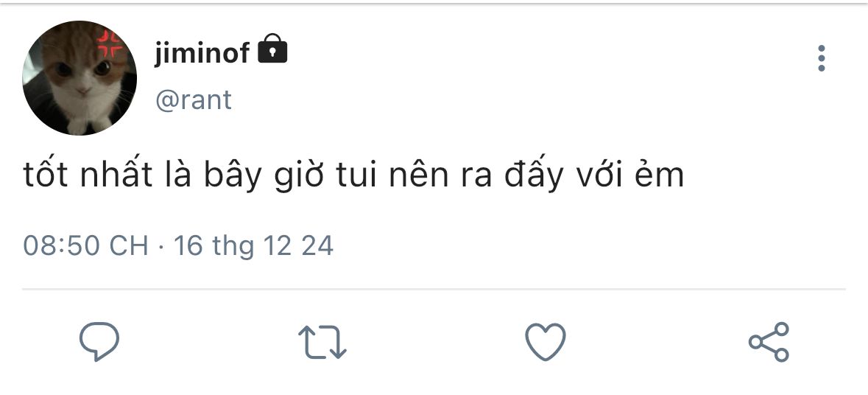Retweet this post using the arrows icon
This screenshot has height=395, width=868.
[322, 342]
